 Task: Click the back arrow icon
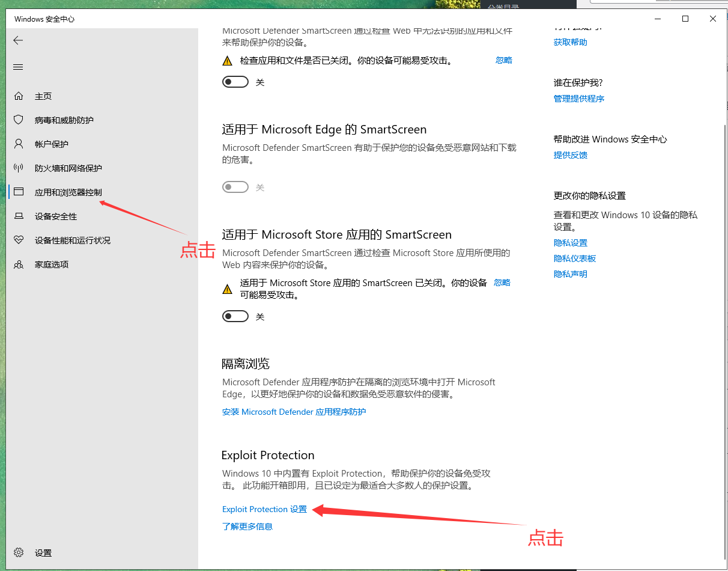pyautogui.click(x=18, y=40)
